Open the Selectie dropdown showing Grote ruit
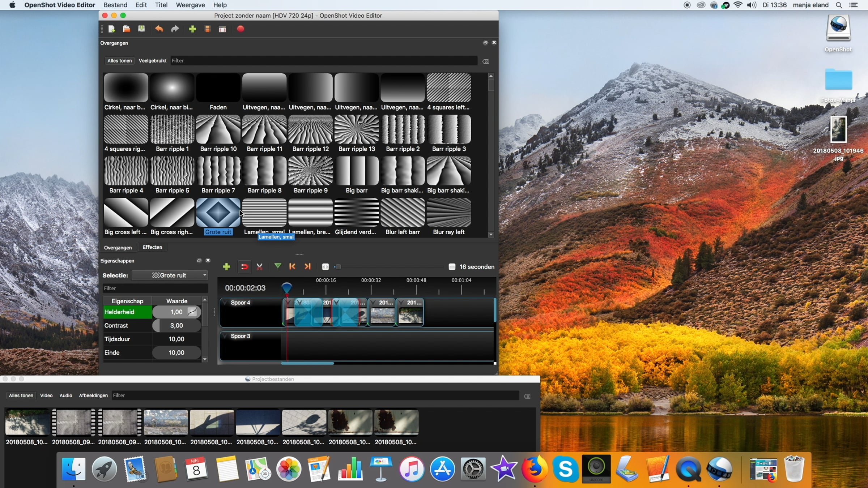The height and width of the screenshot is (488, 868). point(170,275)
